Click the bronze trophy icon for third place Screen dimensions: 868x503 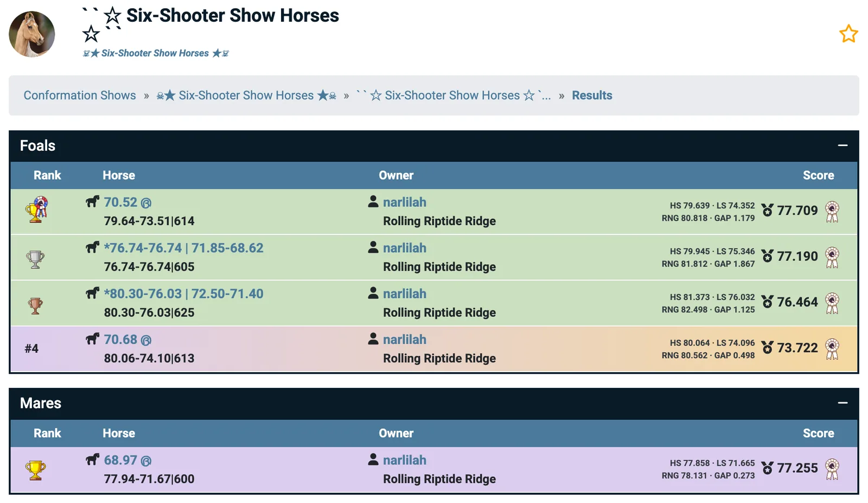(x=35, y=306)
